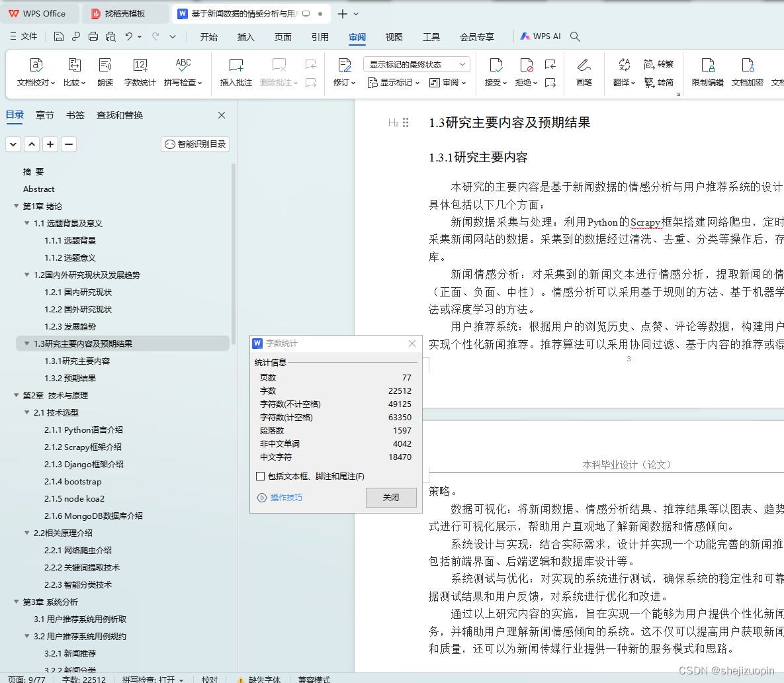Open WPS AI assistant
The width and height of the screenshot is (784, 683).
tap(541, 36)
